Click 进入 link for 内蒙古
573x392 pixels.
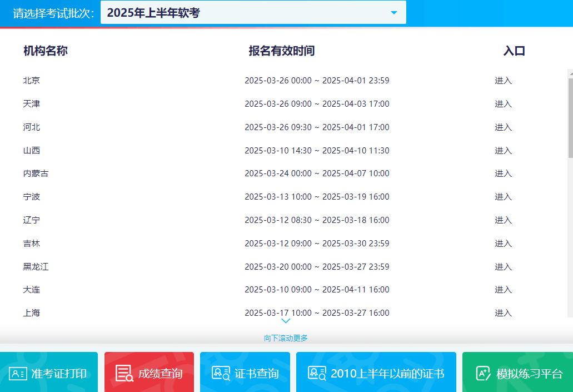pos(503,173)
